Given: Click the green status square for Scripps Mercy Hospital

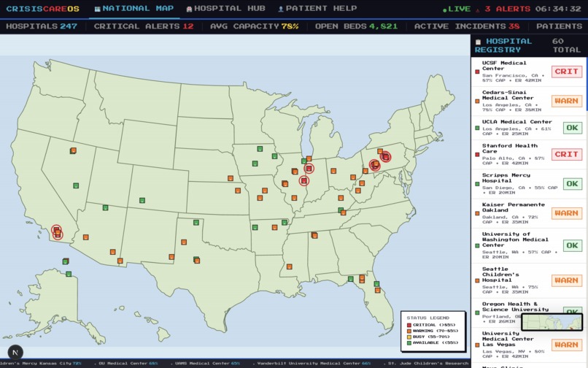Looking at the screenshot, I should click(x=477, y=184).
